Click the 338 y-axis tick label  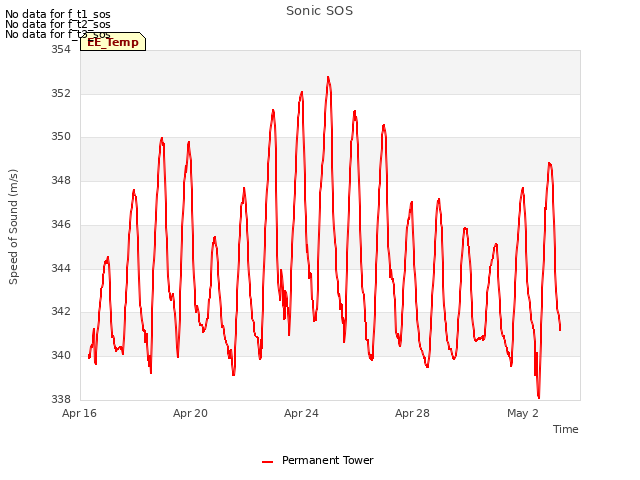click(x=61, y=399)
